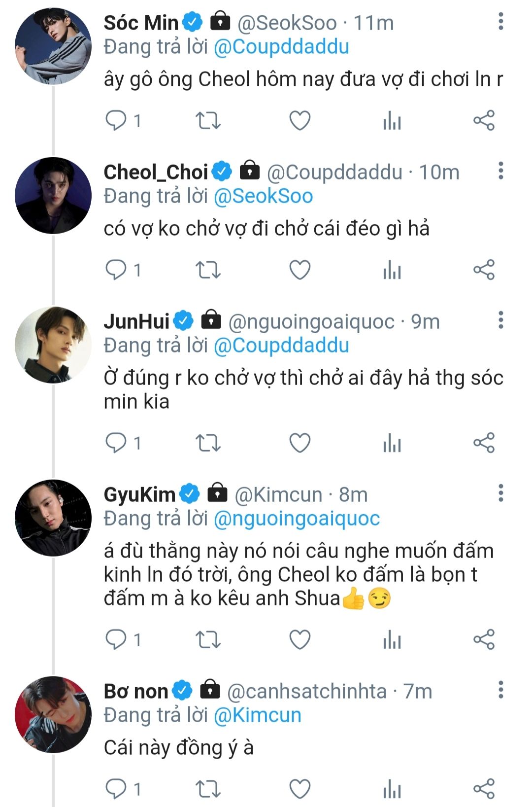Open more options on JunHui's tweet

pos(500,320)
